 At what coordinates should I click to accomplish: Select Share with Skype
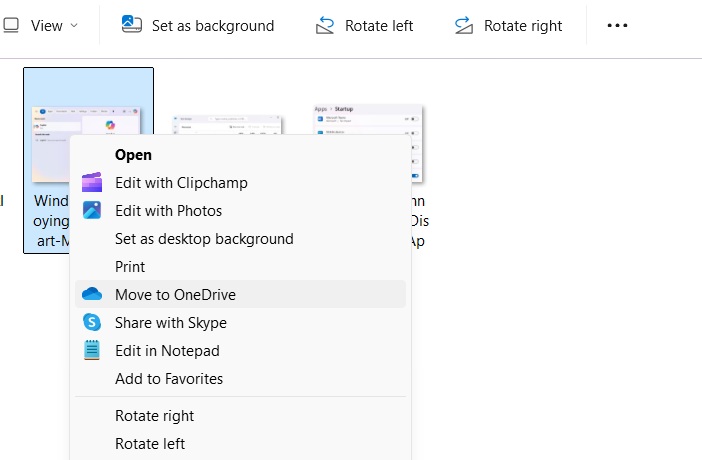point(240,322)
